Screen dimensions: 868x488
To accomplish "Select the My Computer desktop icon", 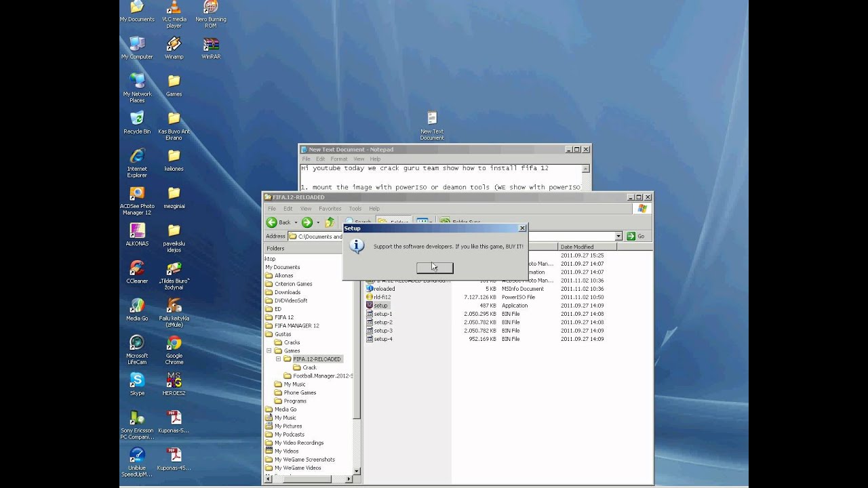I will point(137,48).
